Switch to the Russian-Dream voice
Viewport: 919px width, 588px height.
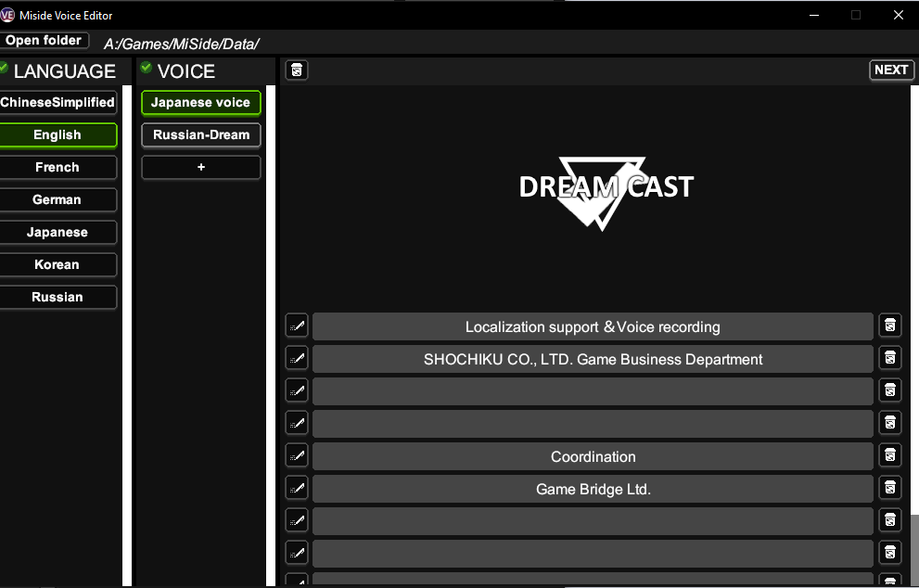click(x=201, y=134)
